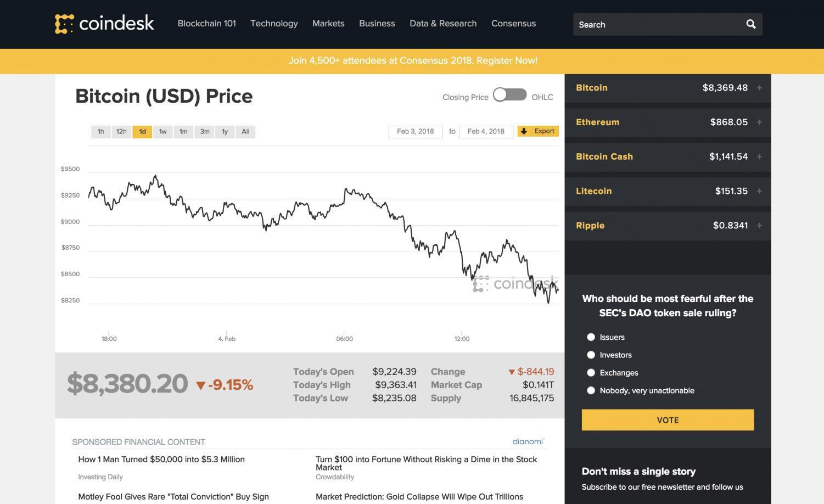Click the Consensus 2018 Register Now banner
824x504 pixels.
coord(413,61)
